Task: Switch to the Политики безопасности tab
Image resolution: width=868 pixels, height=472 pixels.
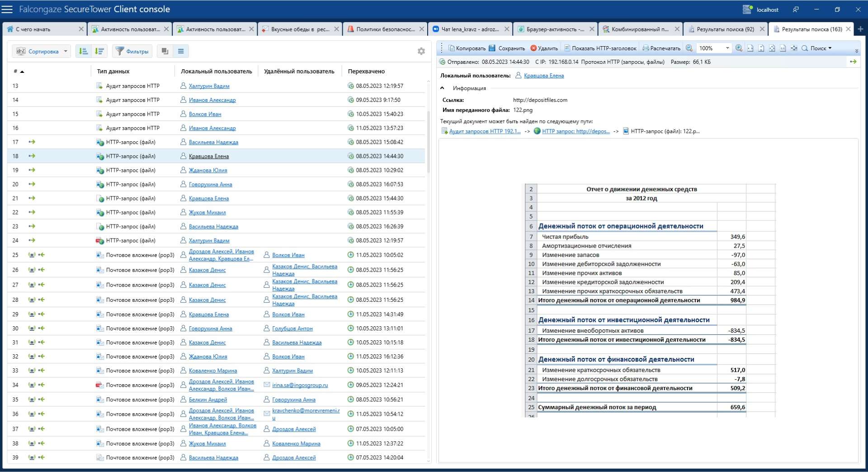Action: pyautogui.click(x=385, y=29)
